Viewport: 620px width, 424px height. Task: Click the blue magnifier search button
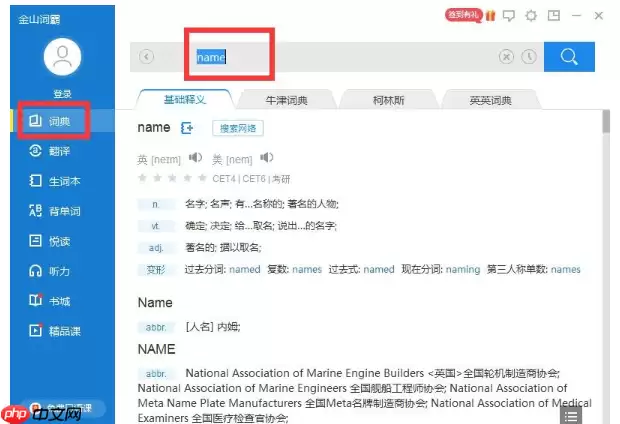569,57
